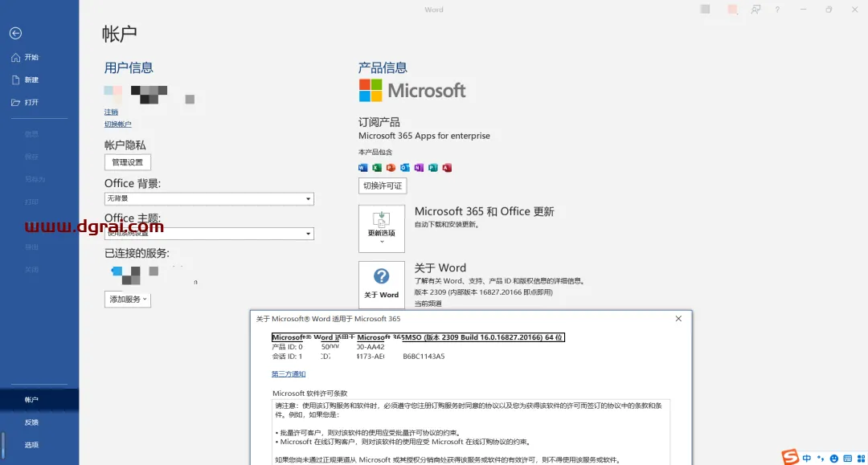Select 打开 in the sidebar

(31, 103)
